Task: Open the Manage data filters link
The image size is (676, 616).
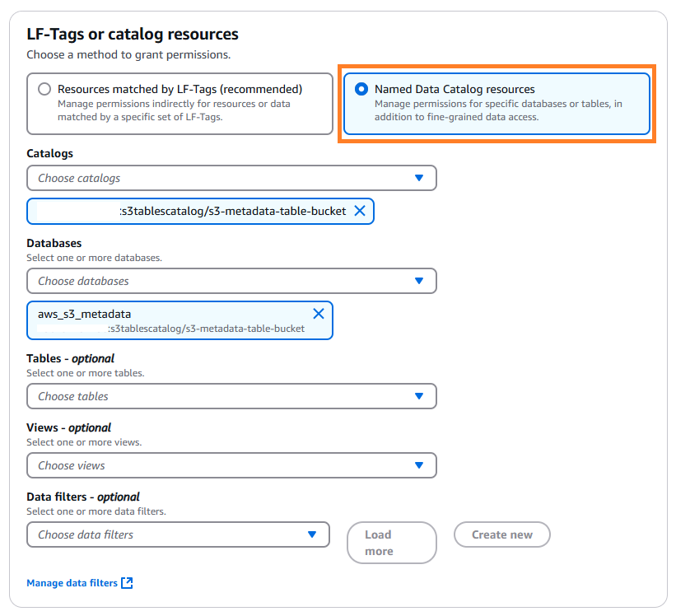Action: (72, 583)
